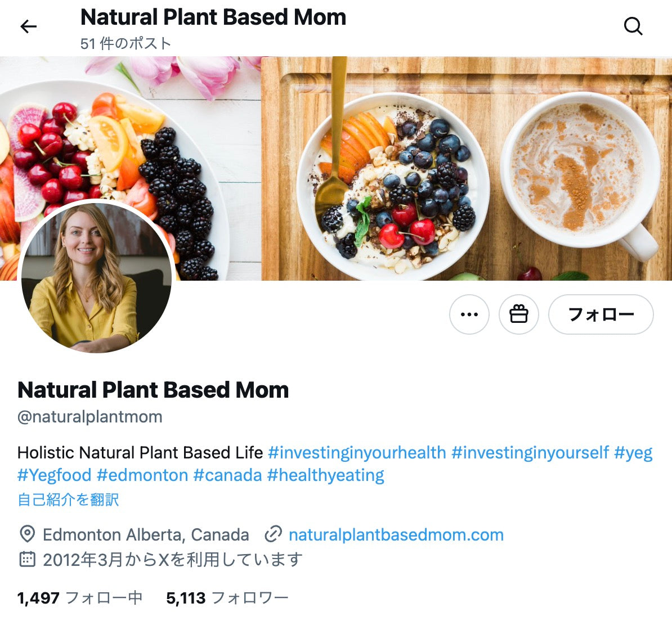Open the #investinginyourself hashtag
672x621 pixels.
(x=530, y=453)
